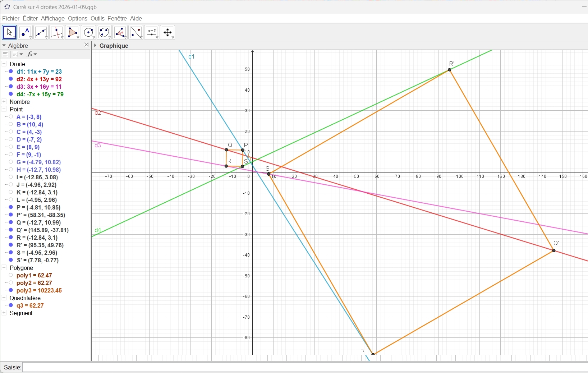Viewport: 588px width, 373px height.
Task: Show poly1 using its visibility bullet
Action: pyautogui.click(x=11, y=275)
